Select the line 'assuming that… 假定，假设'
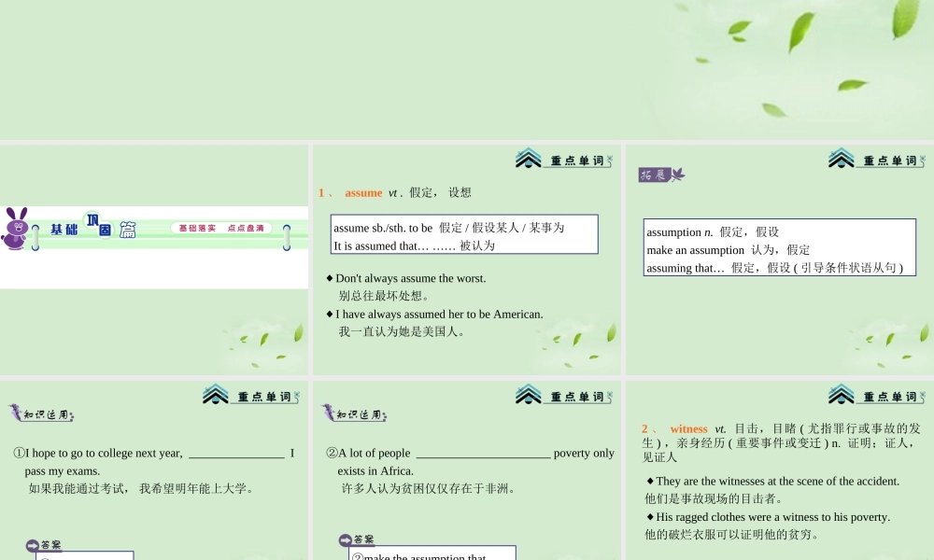 (x=774, y=268)
